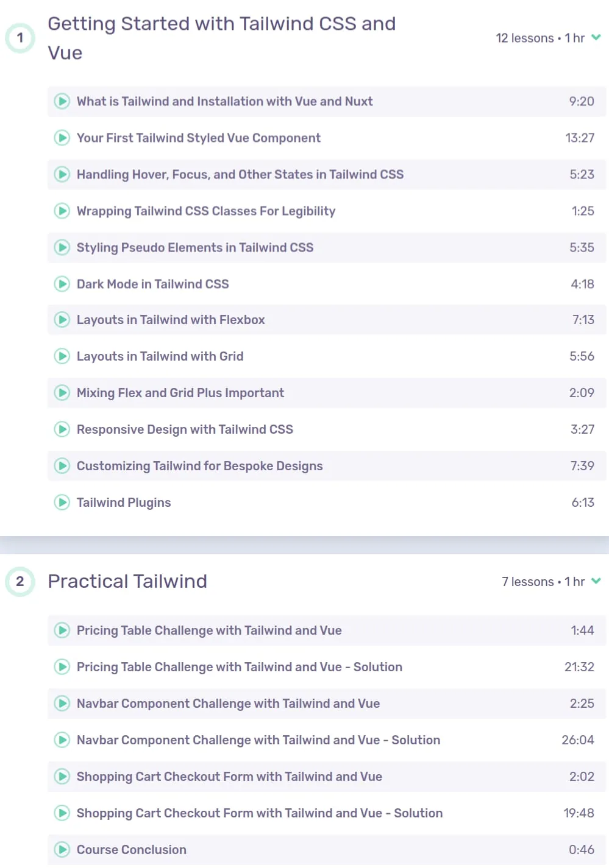Screen dimensions: 609x868
Task: Open Wrapping Tailwind CSS Classes For Legibility
Action: (327, 211)
